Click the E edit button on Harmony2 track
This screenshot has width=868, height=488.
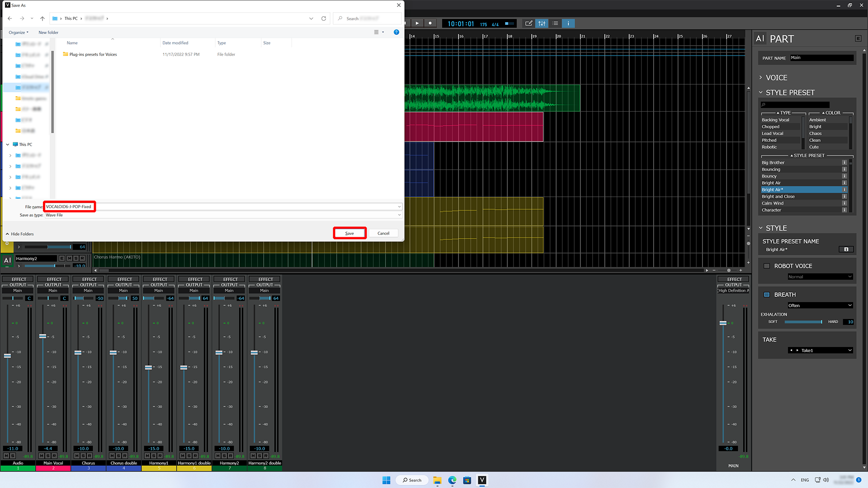coord(62,258)
